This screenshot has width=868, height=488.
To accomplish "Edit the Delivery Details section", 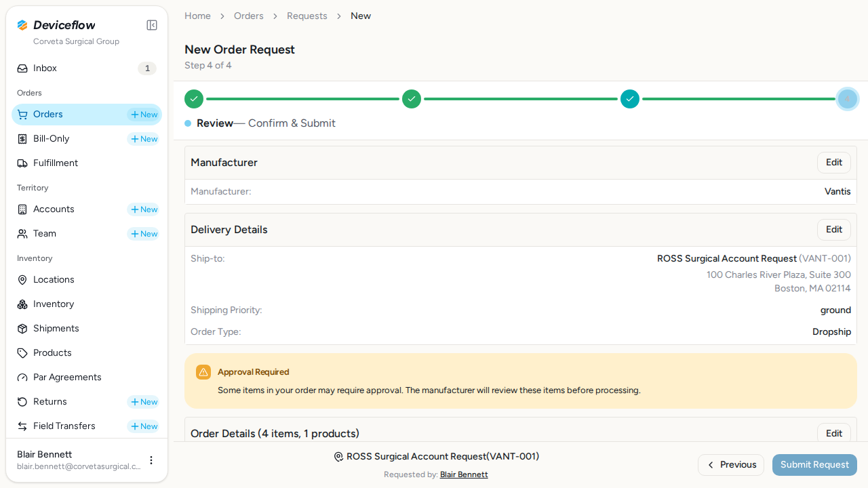I will click(834, 230).
